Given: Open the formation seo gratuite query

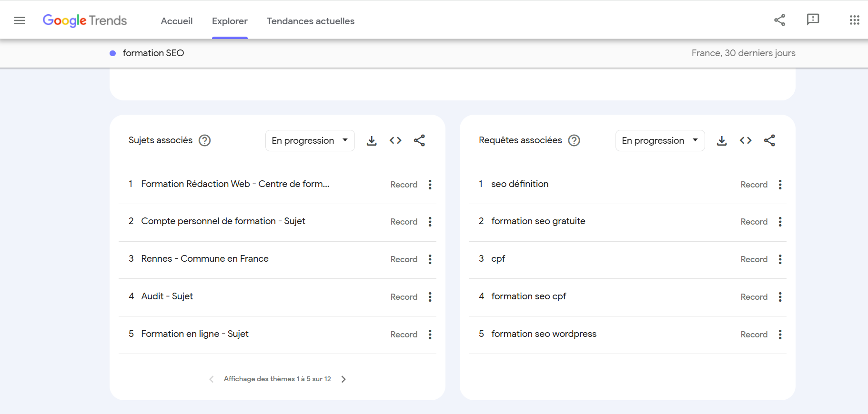Looking at the screenshot, I should 538,221.
